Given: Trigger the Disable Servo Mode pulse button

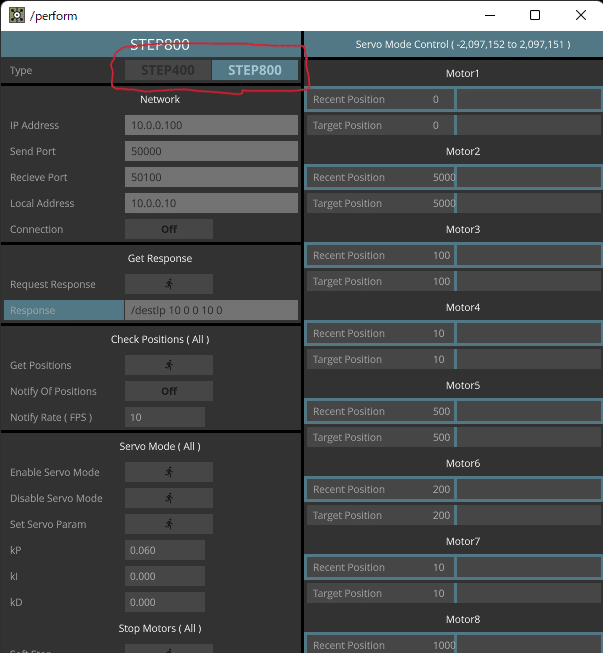Looking at the screenshot, I should [169, 498].
